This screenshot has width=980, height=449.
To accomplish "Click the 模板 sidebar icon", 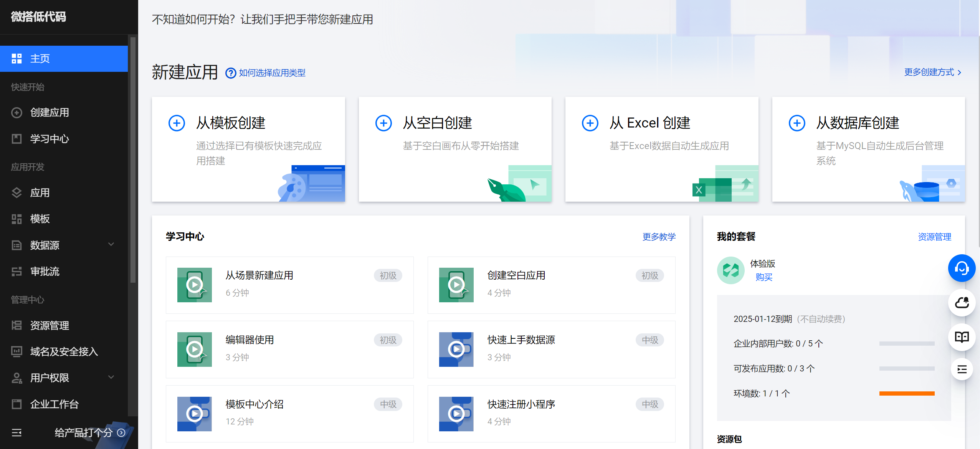I will 17,219.
